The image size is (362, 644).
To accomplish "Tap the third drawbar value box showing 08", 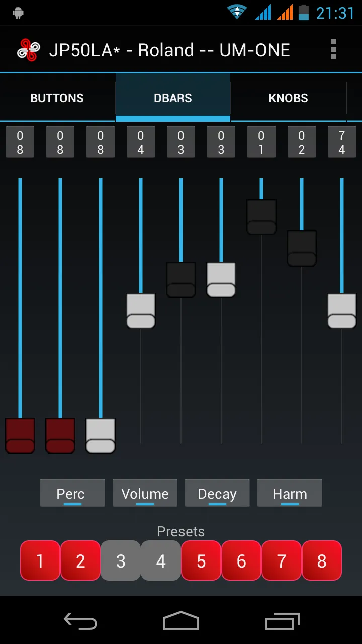I will [101, 142].
